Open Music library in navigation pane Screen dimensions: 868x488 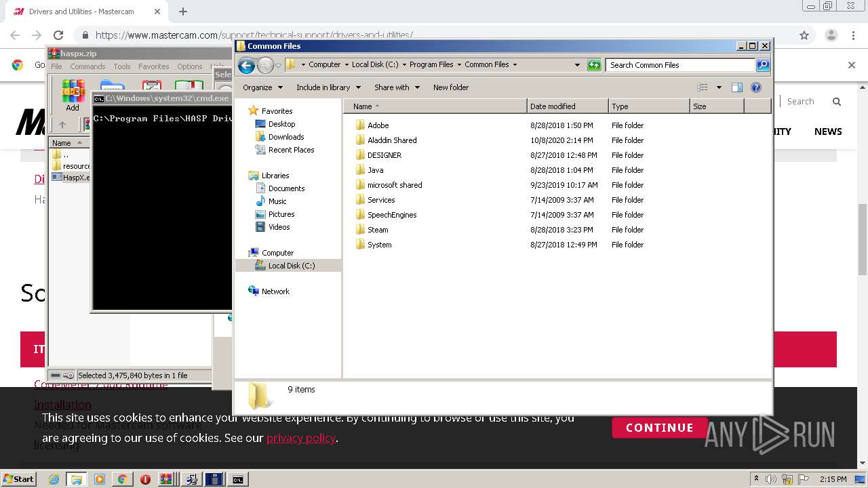point(277,201)
